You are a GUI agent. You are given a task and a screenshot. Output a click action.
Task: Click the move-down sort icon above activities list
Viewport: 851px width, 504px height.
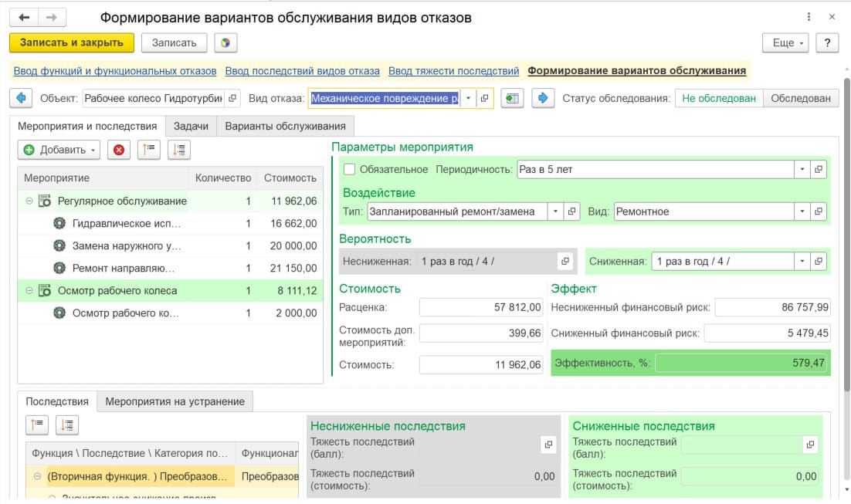(x=178, y=150)
